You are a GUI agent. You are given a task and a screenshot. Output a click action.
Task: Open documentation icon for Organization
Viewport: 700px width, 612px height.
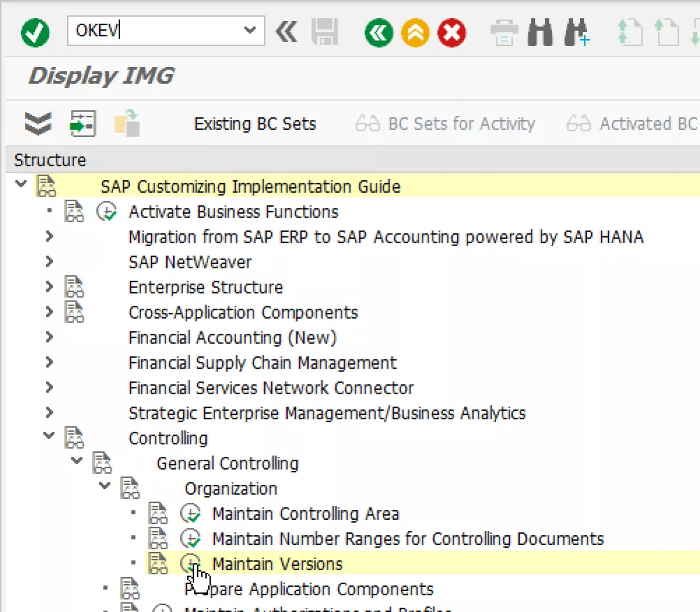(x=130, y=487)
